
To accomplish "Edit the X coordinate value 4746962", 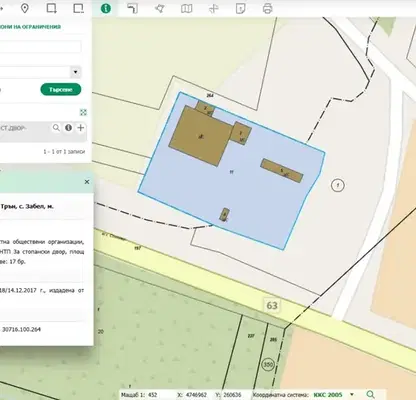I will coord(197,395).
